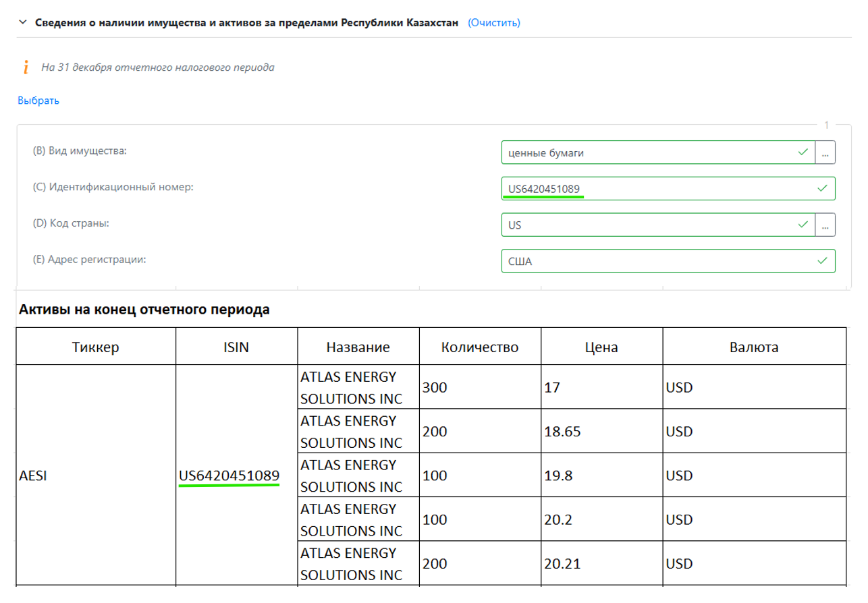Click the Тиккер column header
Viewport: 868px width, 603px height.
96,347
